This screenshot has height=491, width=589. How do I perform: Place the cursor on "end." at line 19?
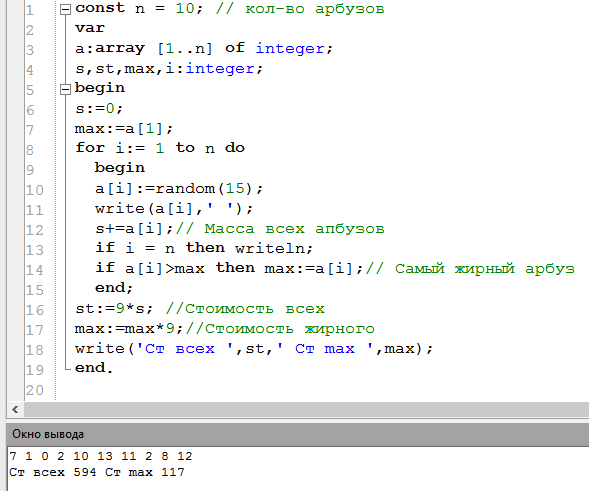point(94,368)
